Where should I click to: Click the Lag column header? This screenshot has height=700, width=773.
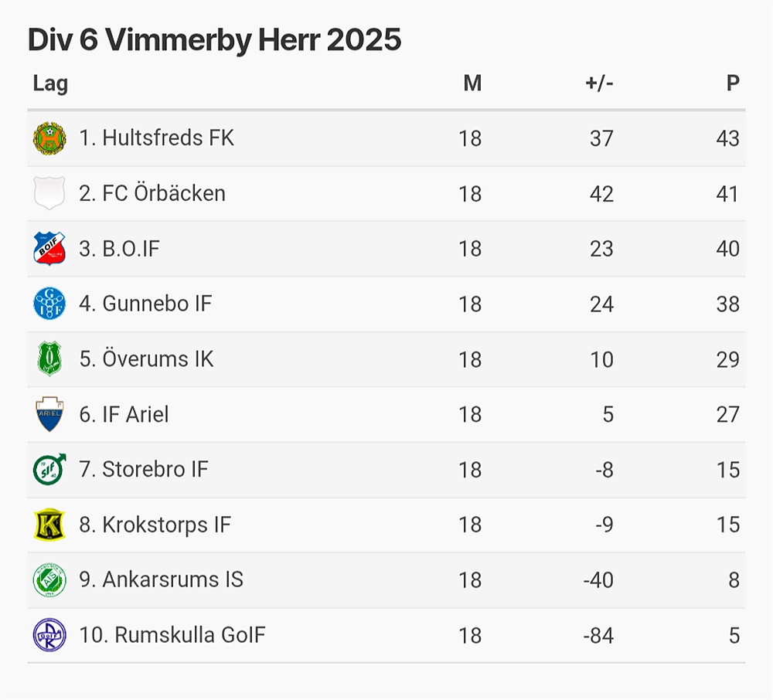[x=50, y=83]
